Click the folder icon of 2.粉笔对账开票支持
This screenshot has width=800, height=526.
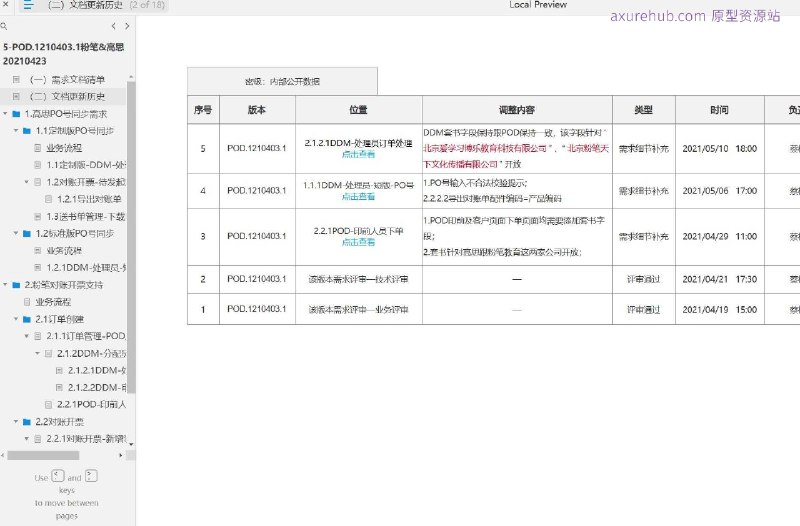[16, 285]
